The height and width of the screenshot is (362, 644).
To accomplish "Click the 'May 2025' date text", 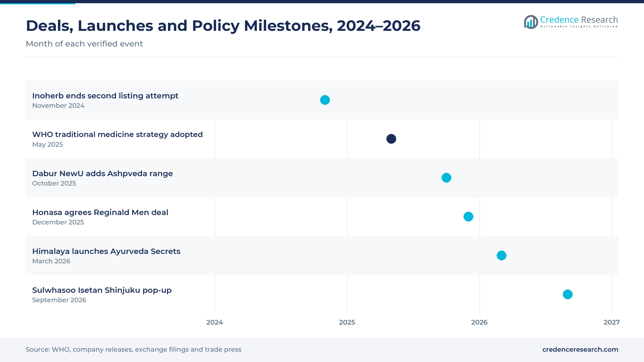I will [x=47, y=145].
